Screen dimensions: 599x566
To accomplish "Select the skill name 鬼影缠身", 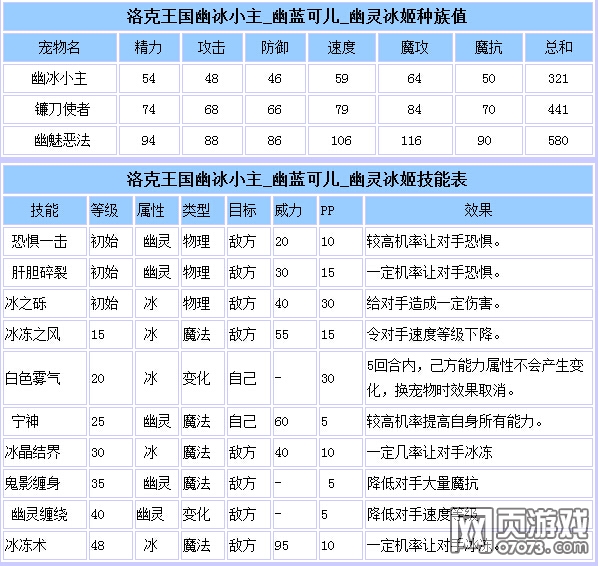I will point(32,484).
